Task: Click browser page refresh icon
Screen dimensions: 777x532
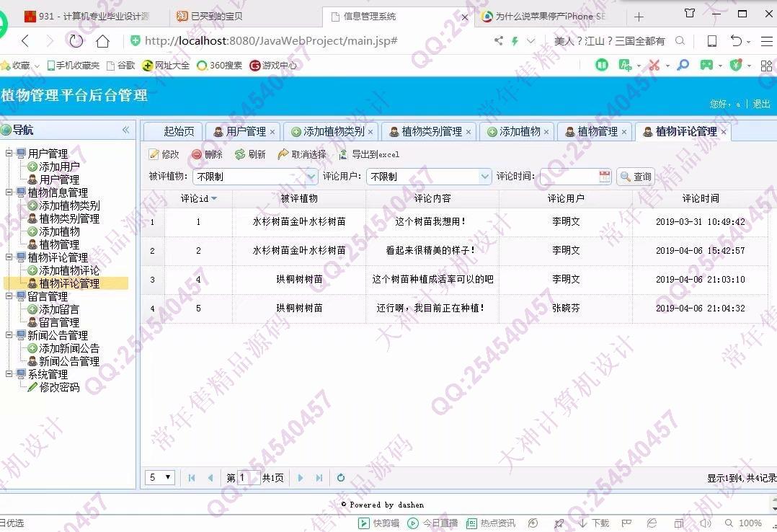Action: [76, 40]
